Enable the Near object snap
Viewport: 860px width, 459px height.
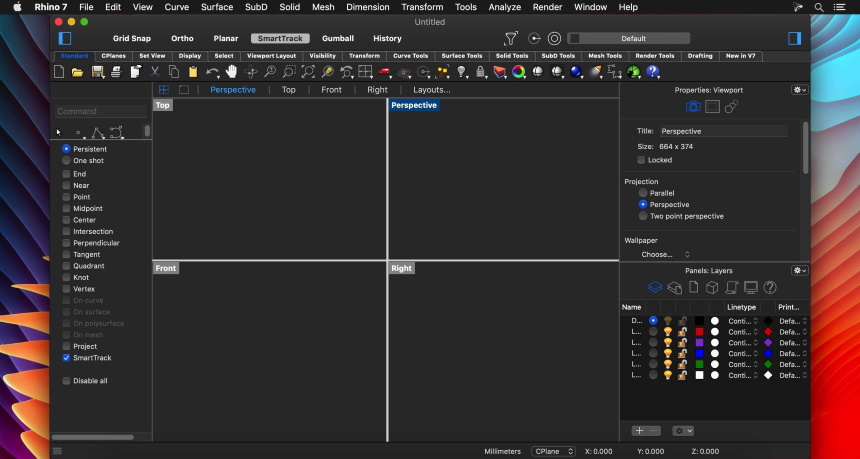tap(66, 185)
